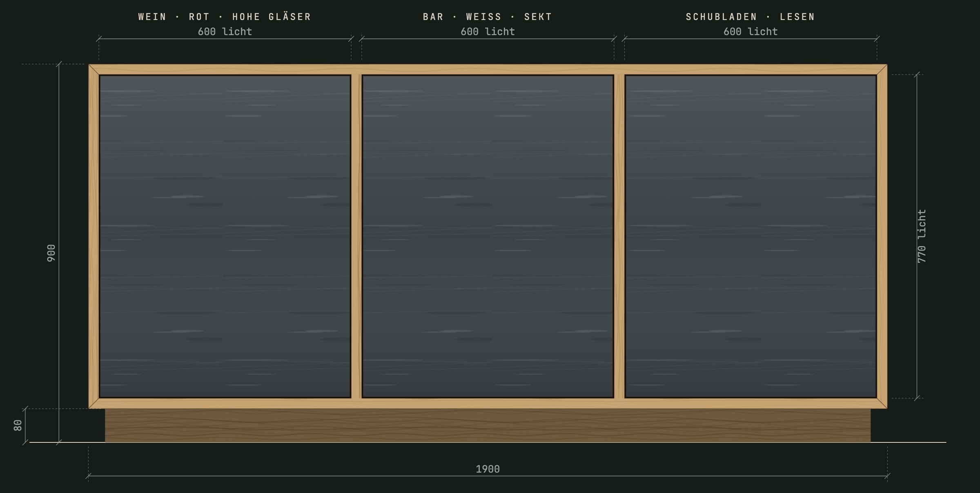Click the '770 licht' vertical dimension label
The image size is (980, 493).
922,236
